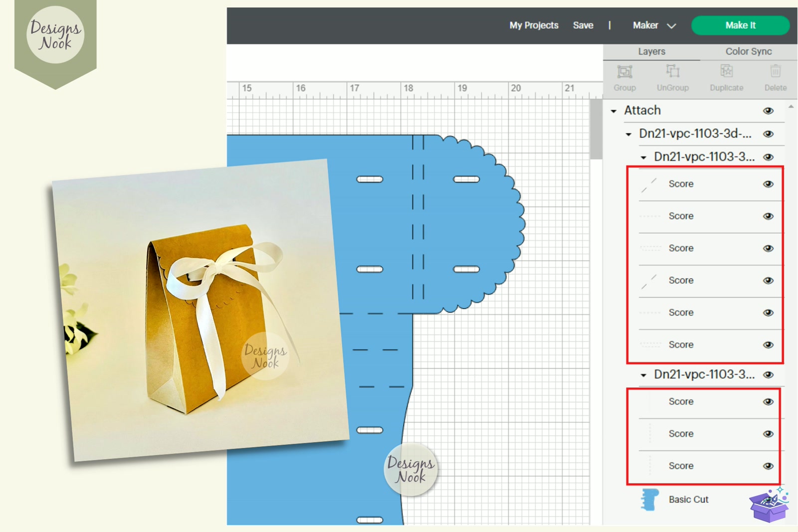Open the Maker machine dropdown
Screen dimensions: 798x532
click(x=654, y=25)
